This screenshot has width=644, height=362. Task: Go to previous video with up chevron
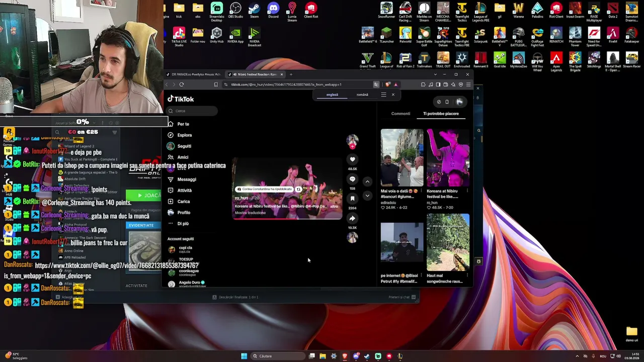tap(367, 182)
